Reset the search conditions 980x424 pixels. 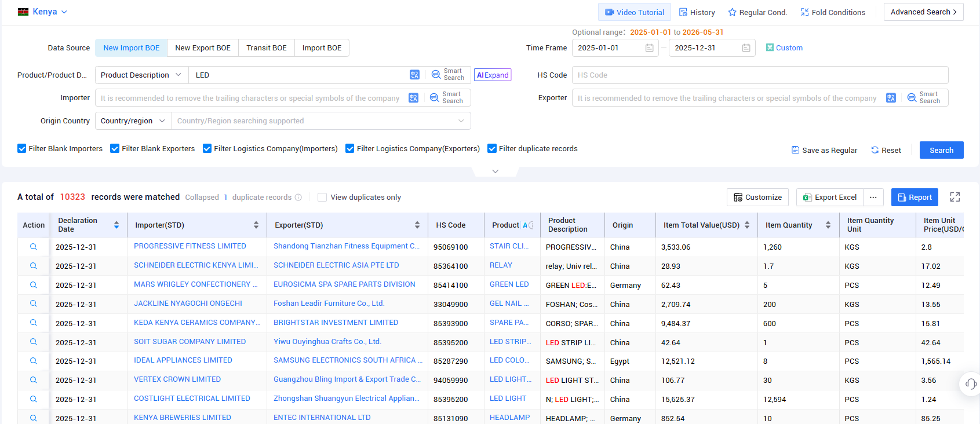pyautogui.click(x=886, y=150)
